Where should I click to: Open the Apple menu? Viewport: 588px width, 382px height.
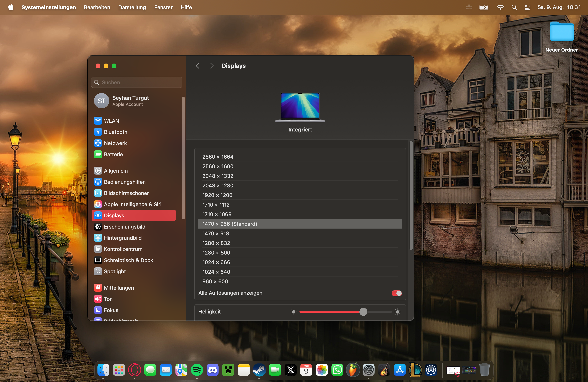click(x=11, y=7)
